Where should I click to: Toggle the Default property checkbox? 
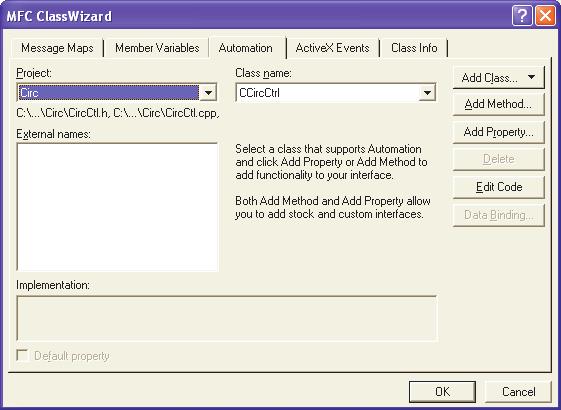click(x=23, y=356)
